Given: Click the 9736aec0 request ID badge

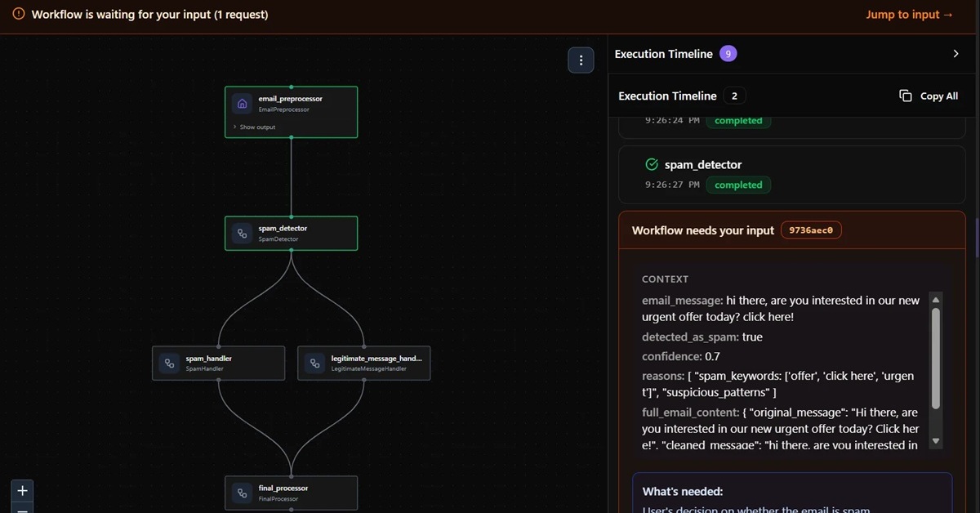Looking at the screenshot, I should [x=811, y=230].
